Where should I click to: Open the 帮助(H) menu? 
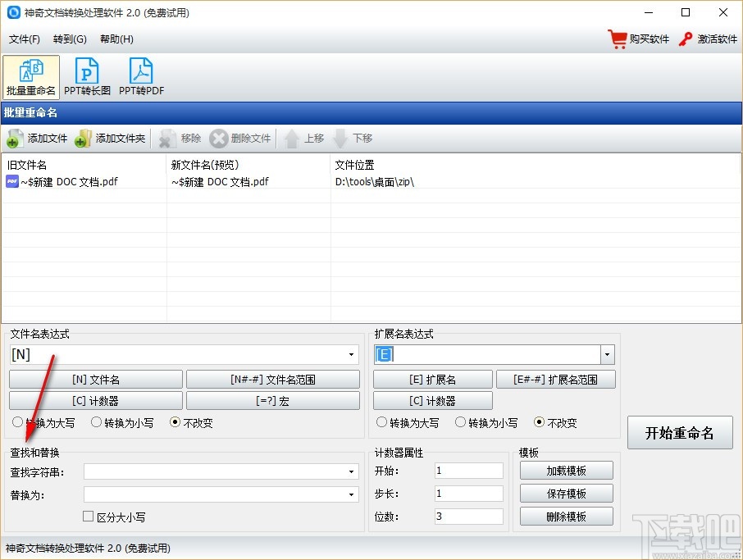[x=116, y=39]
